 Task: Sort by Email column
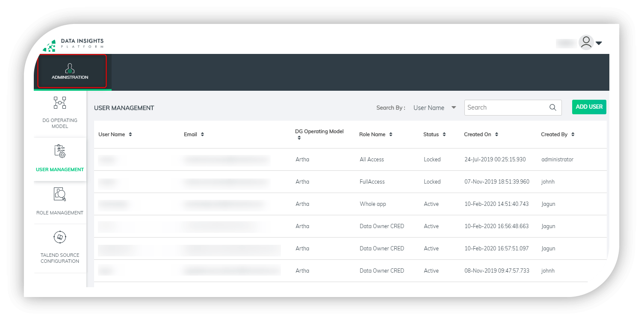click(202, 134)
